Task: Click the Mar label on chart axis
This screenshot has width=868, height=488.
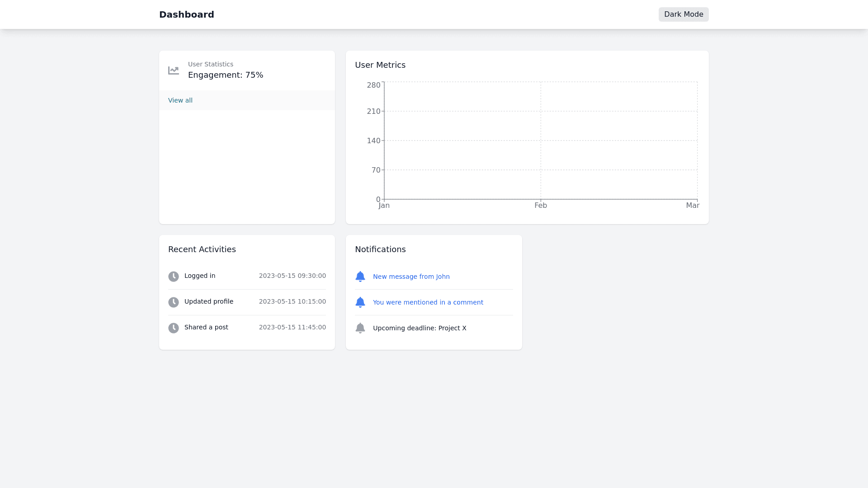Action: point(692,206)
